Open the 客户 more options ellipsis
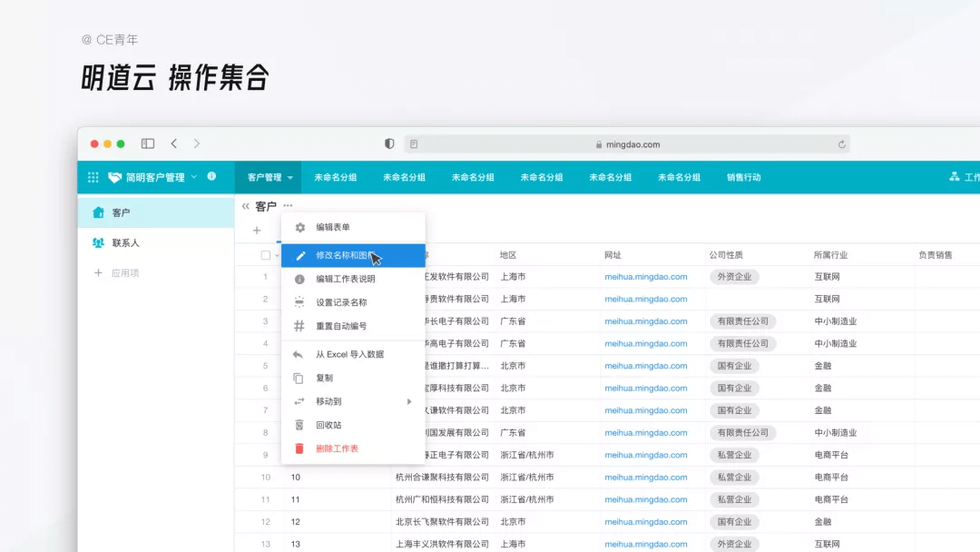 (289, 205)
